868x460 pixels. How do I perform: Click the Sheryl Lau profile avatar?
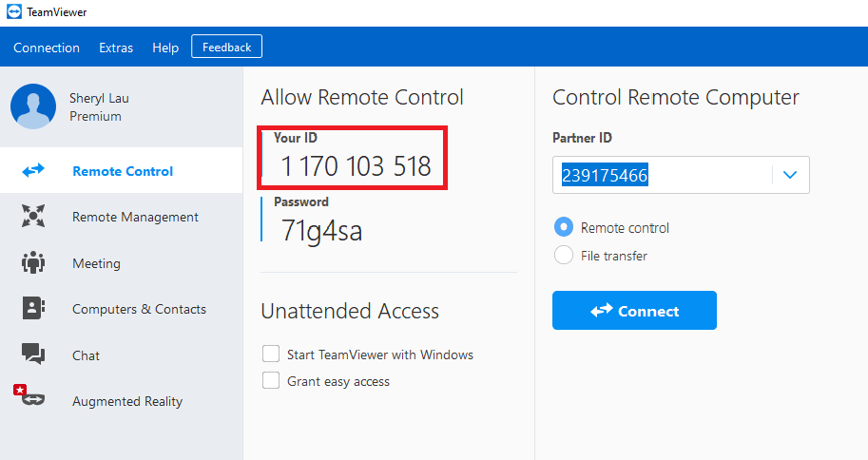33,106
